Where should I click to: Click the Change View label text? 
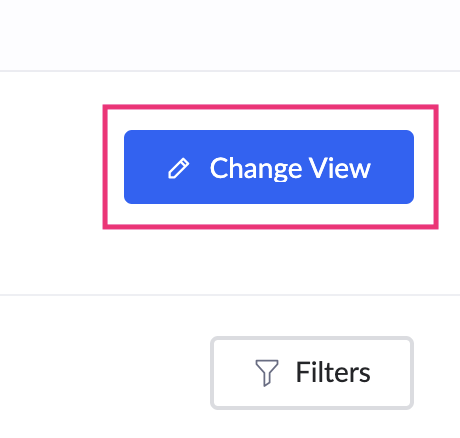tap(290, 168)
